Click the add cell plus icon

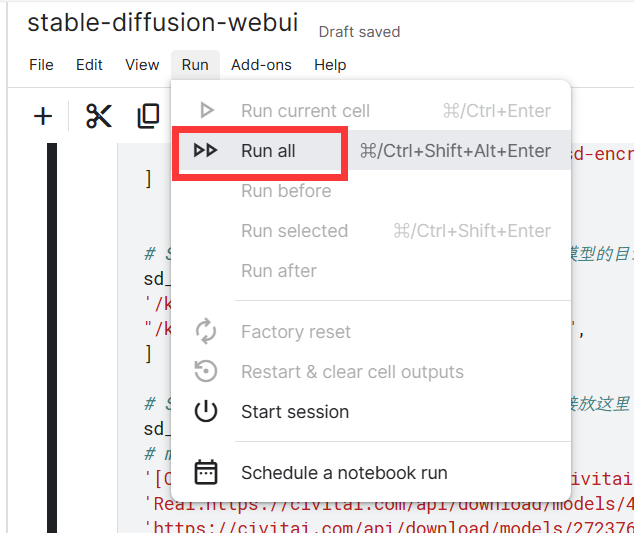click(43, 117)
